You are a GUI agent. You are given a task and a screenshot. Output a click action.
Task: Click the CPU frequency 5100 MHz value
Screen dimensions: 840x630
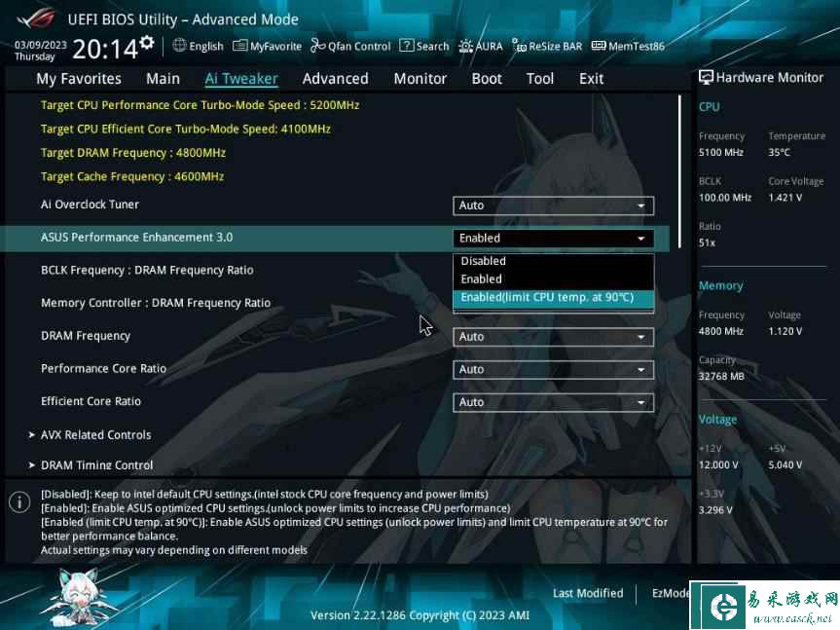tap(720, 153)
